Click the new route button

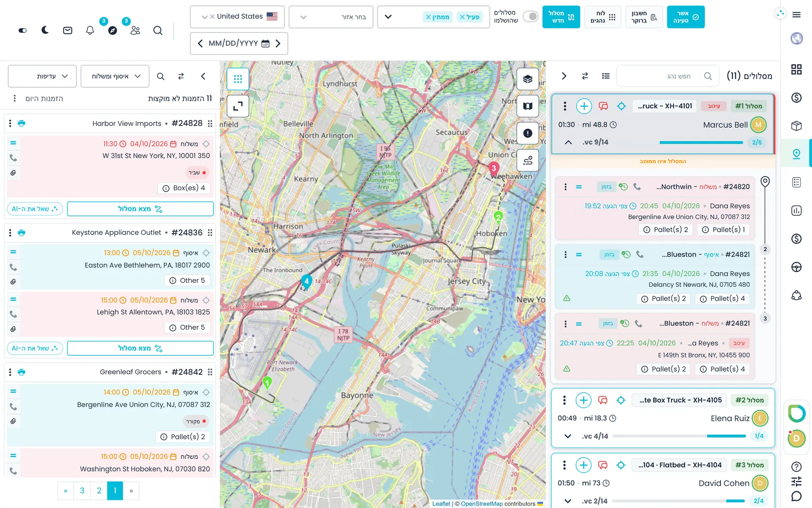(x=561, y=17)
